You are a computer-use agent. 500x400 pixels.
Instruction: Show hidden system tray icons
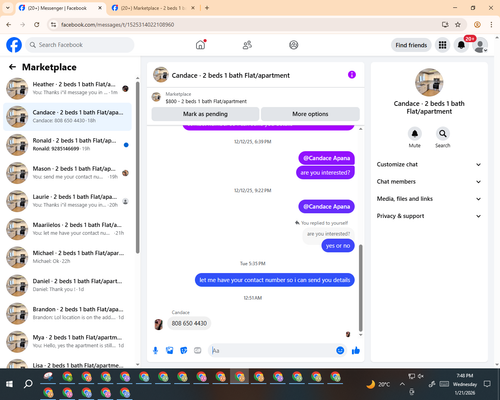(x=402, y=384)
